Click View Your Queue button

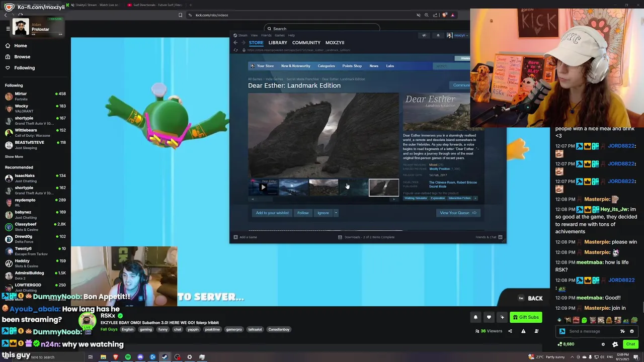point(458,213)
